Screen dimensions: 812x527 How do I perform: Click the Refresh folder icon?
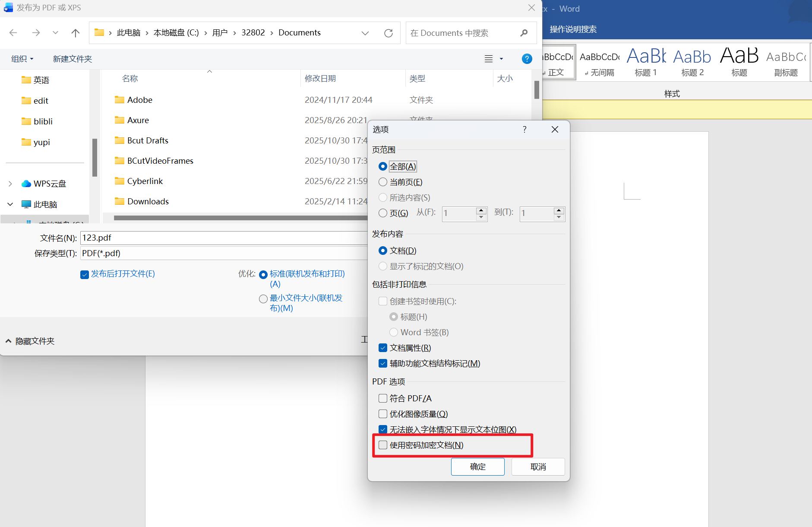tap(388, 33)
